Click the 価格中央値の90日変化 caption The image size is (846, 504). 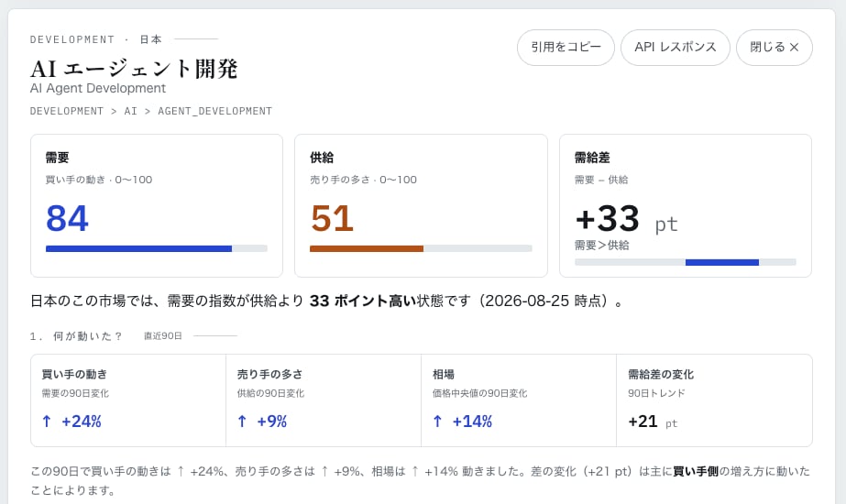479,393
